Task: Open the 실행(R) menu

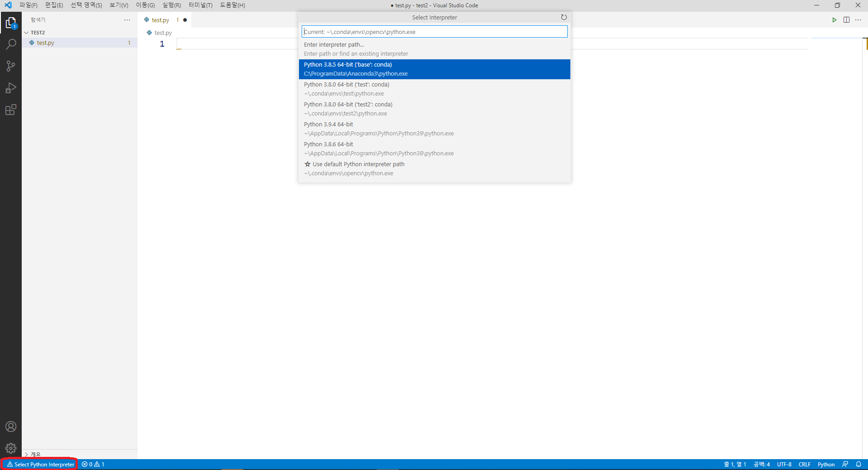Action: click(x=171, y=5)
